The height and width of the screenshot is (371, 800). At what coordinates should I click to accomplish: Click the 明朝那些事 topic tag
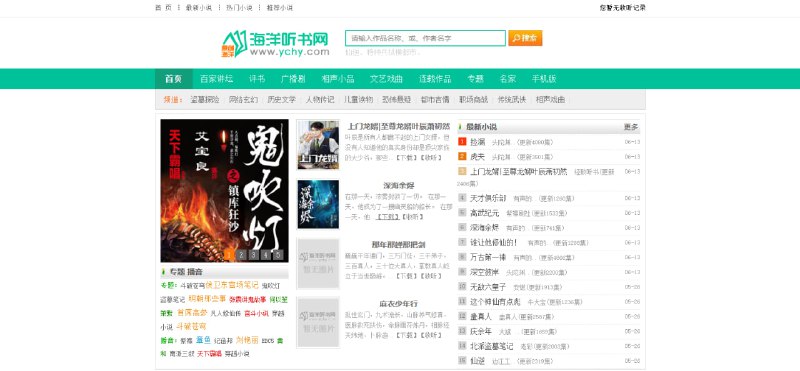(x=207, y=299)
